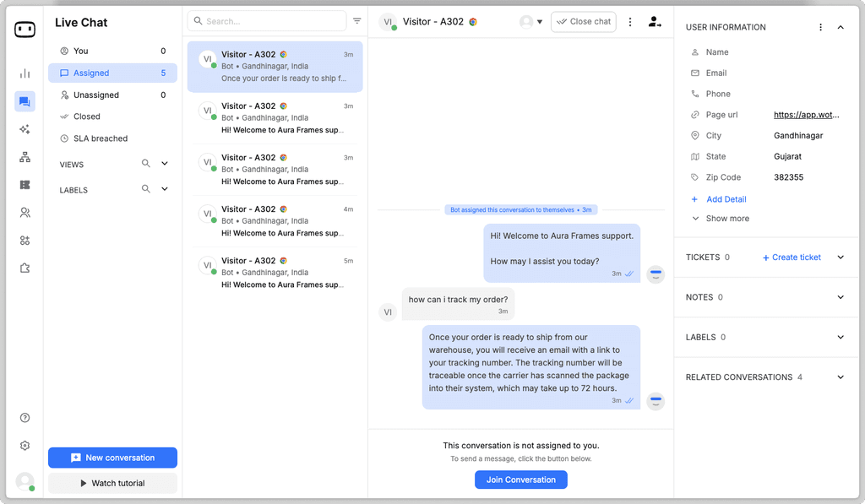This screenshot has width=865, height=504.
Task: Click the Create ticket link
Action: [791, 257]
